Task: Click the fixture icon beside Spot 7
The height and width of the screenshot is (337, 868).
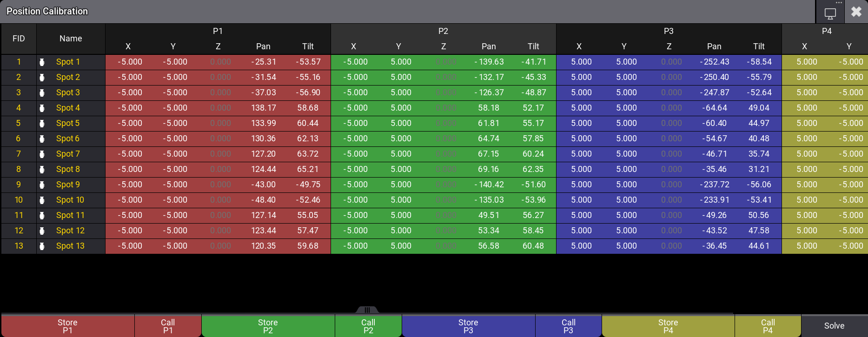Action: (42, 154)
